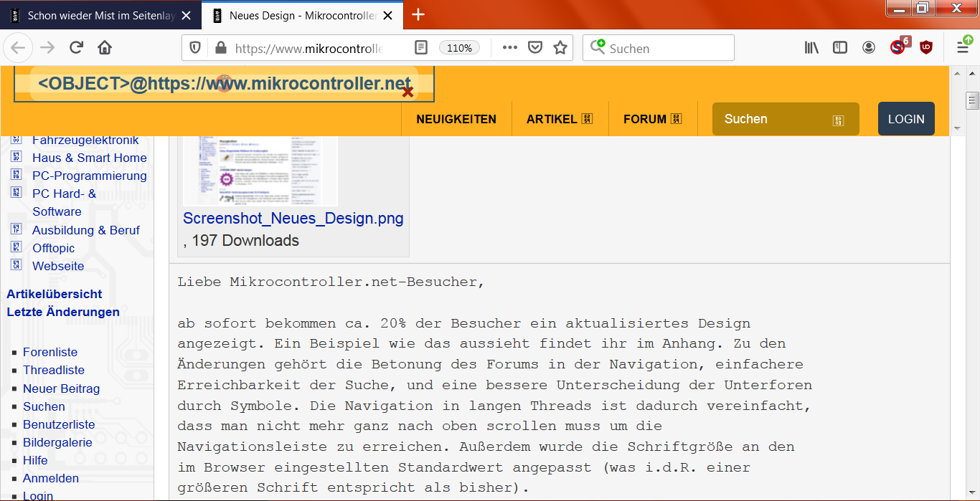Click the '197 Downloads' text
The width and height of the screenshot is (980, 501).
click(245, 241)
